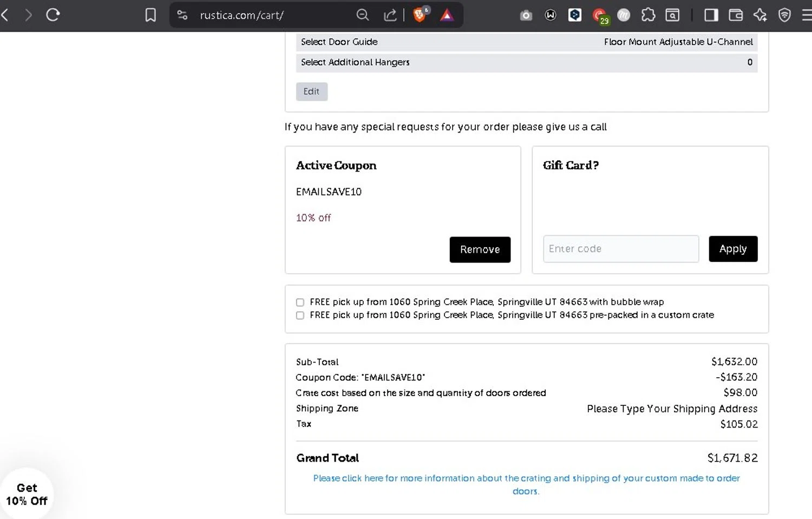Check free pickup pre-packed in custom crate
The image size is (812, 519).
point(300,316)
